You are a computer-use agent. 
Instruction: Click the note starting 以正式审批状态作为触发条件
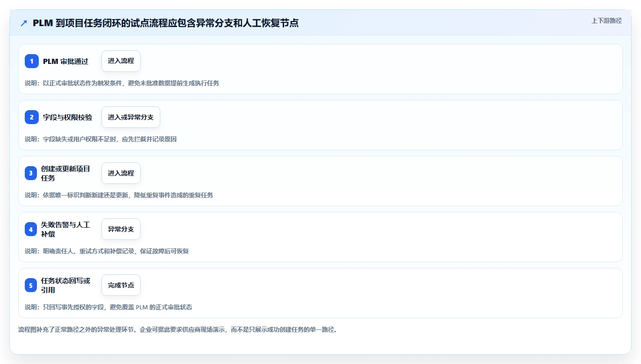[122, 83]
